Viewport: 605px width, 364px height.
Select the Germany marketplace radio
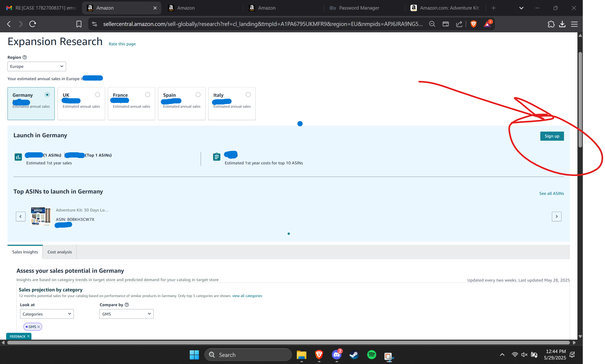pos(47,95)
